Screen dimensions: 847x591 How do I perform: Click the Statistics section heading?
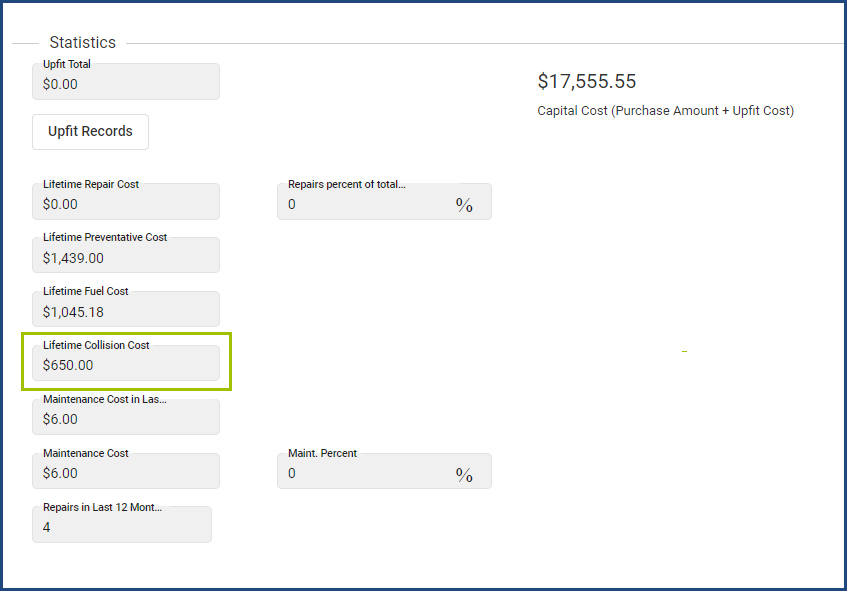click(x=82, y=43)
